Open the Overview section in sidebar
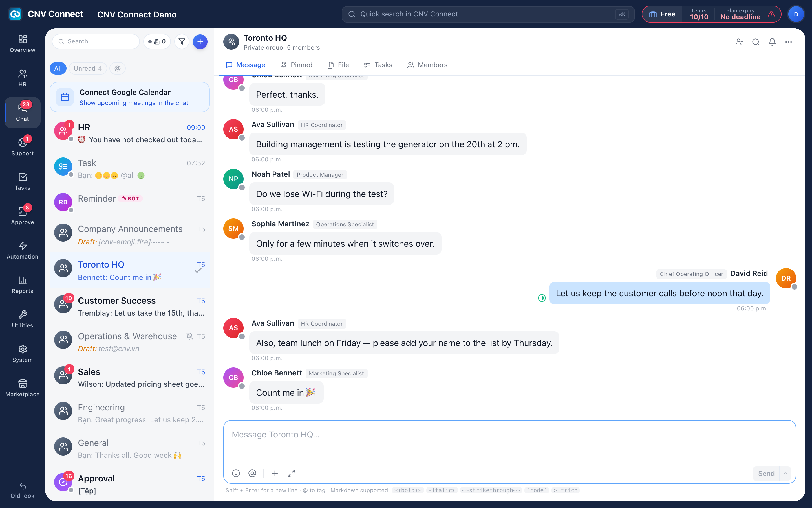 (x=23, y=44)
